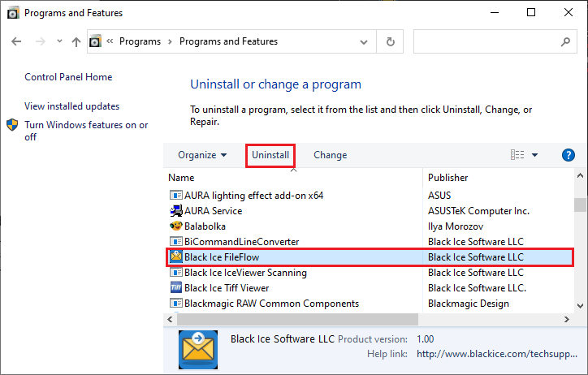Change view via the view icon
Screen dimensions: 588x375
click(x=517, y=155)
